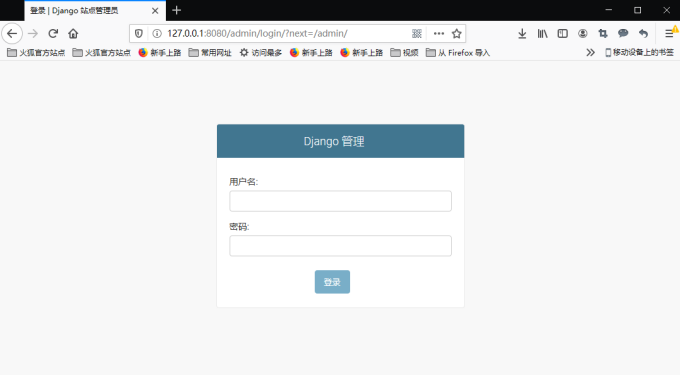Open the Library bookshelf icon
The height and width of the screenshot is (375, 681).
(542, 33)
